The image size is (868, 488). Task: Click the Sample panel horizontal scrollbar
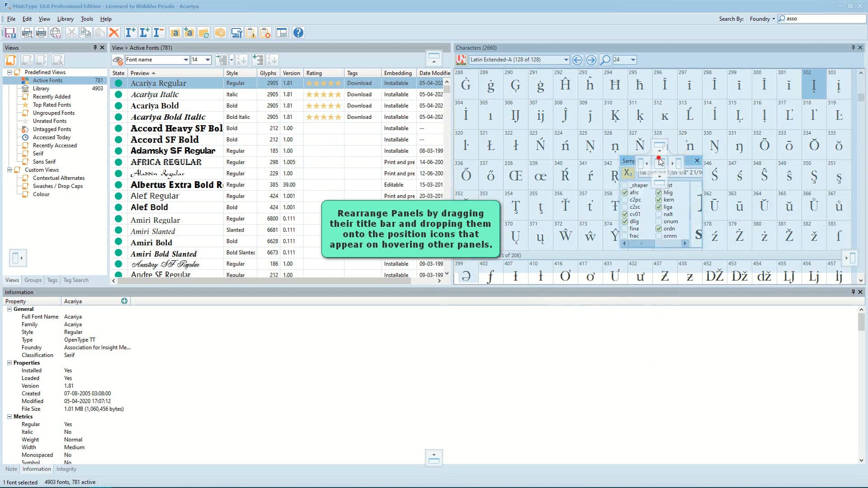[x=655, y=244]
